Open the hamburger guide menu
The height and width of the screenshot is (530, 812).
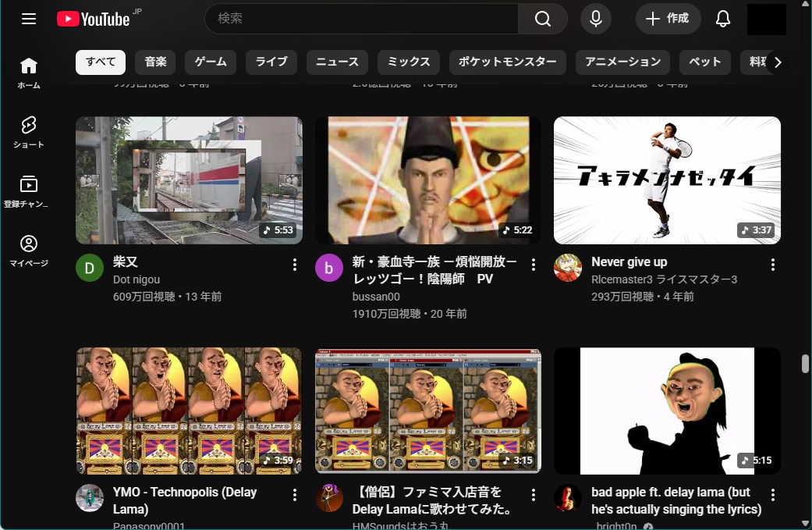[29, 20]
